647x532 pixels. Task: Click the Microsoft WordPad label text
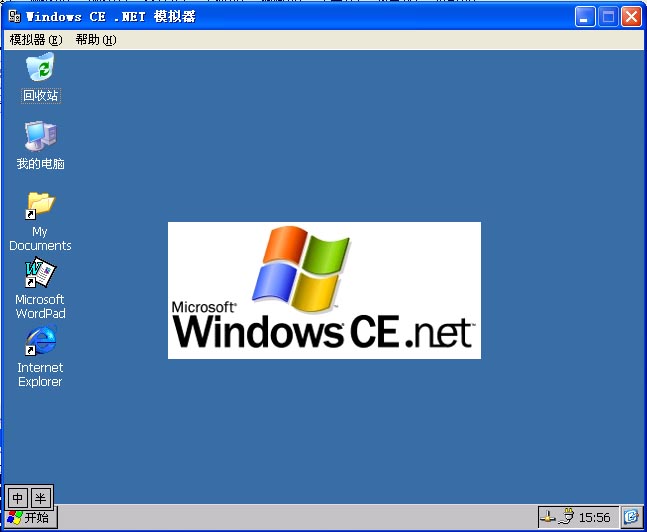pyautogui.click(x=40, y=306)
